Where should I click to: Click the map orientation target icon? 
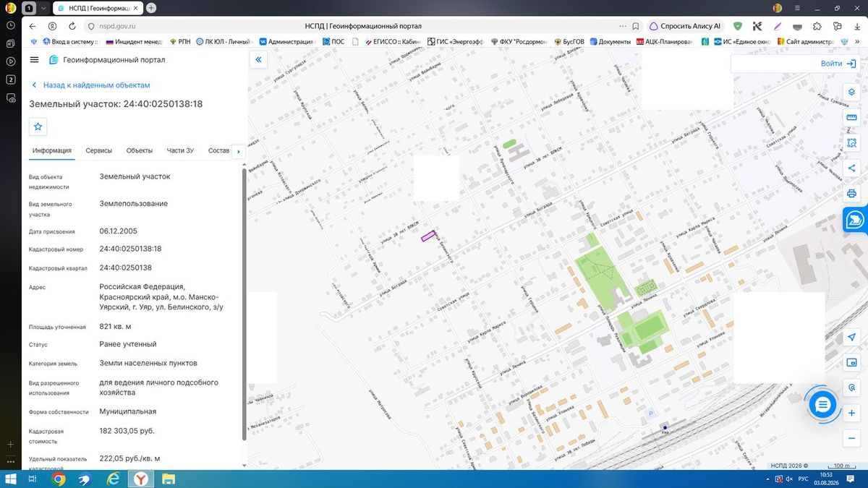point(851,388)
